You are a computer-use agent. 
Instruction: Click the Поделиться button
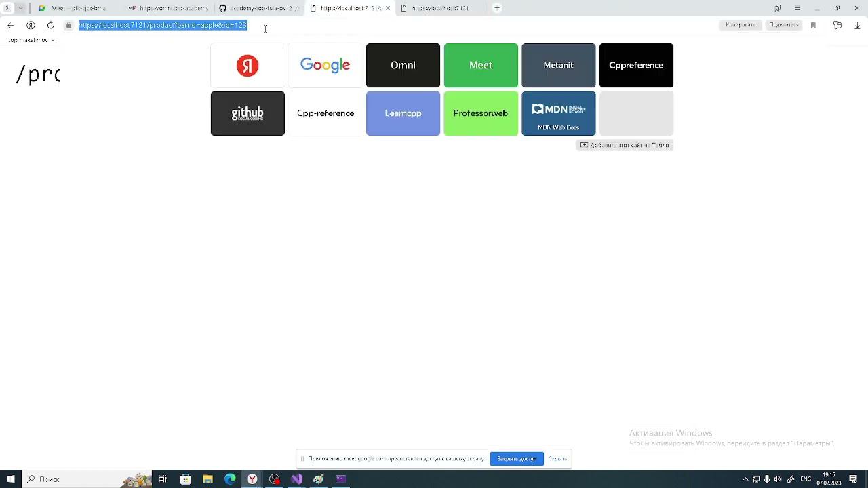(784, 25)
